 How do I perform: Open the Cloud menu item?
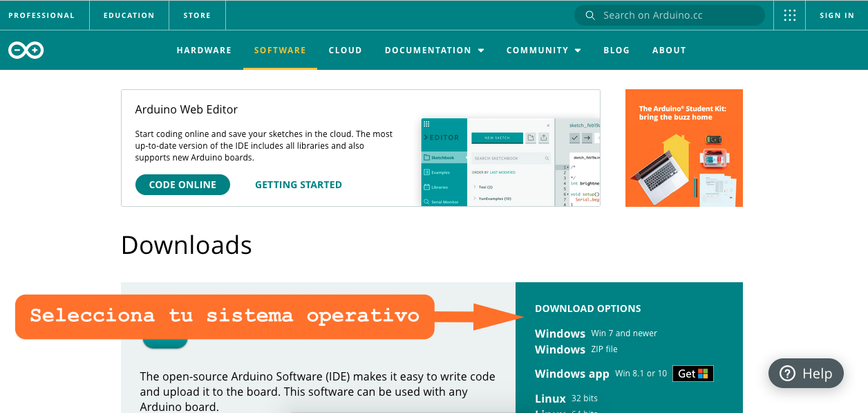tap(345, 50)
